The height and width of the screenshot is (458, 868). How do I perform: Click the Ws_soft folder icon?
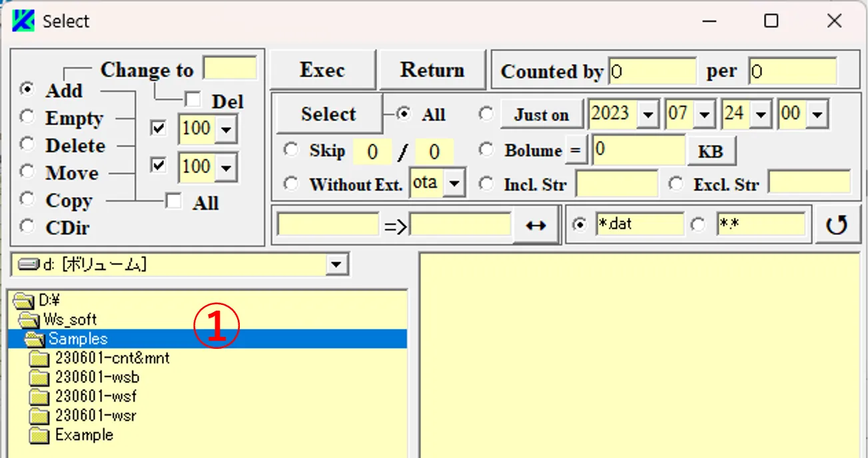(29, 320)
